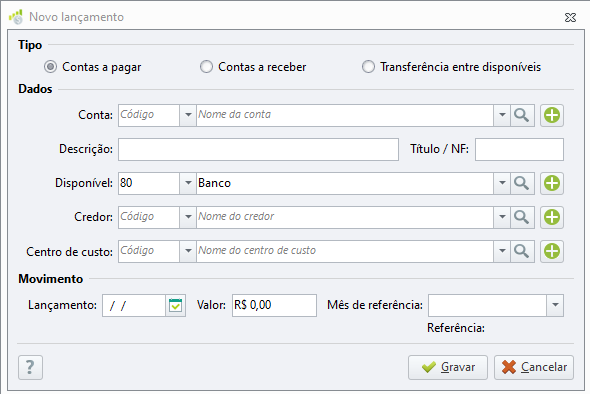Add new Credor with green plus
This screenshot has width=590, height=394.
pyautogui.click(x=552, y=217)
